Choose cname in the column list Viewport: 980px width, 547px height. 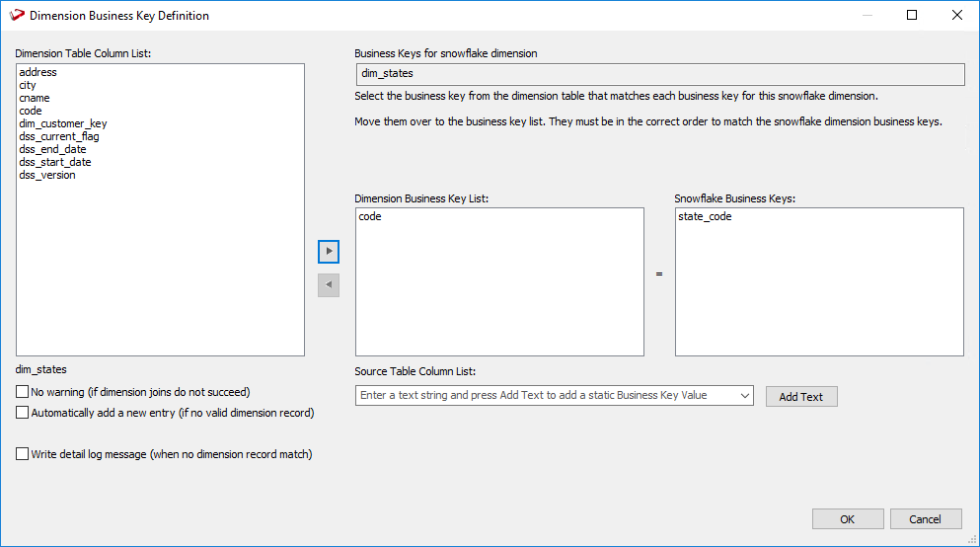click(x=34, y=98)
